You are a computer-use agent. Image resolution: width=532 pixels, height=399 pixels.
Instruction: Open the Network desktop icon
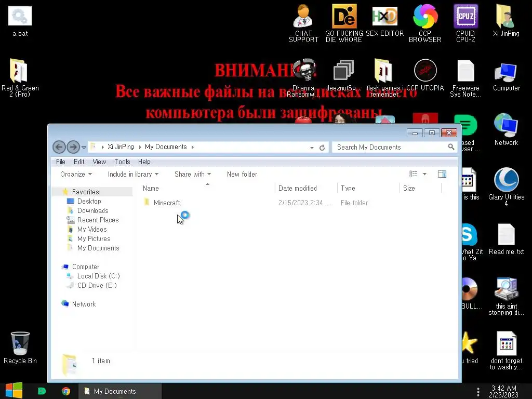pos(506,130)
